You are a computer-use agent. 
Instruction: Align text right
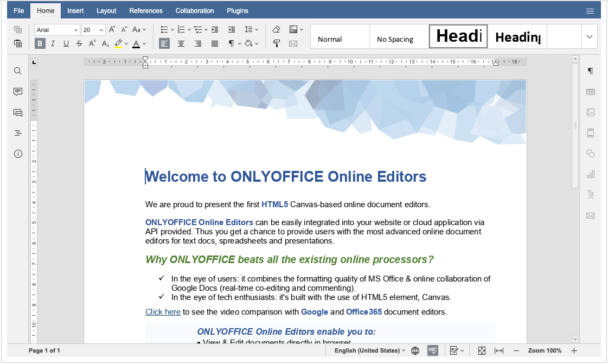click(x=198, y=43)
